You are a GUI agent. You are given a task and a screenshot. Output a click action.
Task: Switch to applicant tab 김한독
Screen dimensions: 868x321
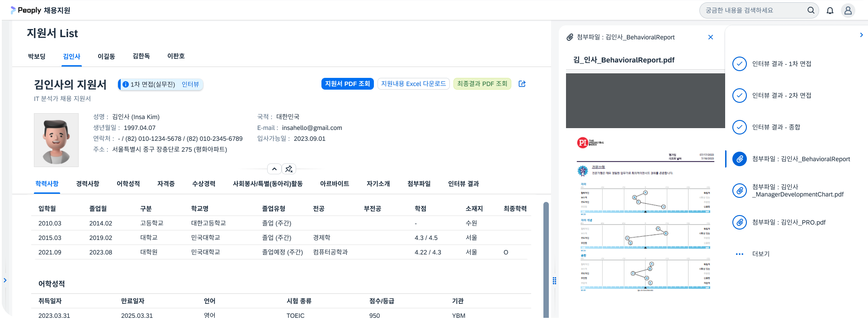click(141, 56)
